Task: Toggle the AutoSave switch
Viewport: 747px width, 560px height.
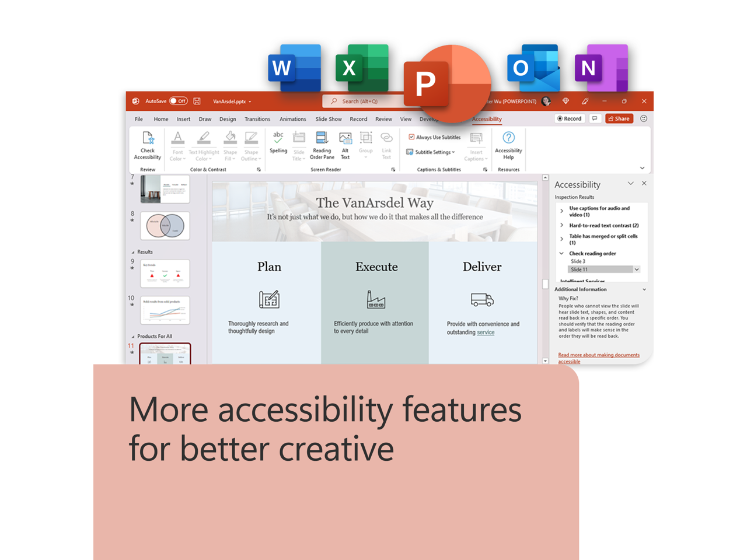Action: [x=178, y=101]
